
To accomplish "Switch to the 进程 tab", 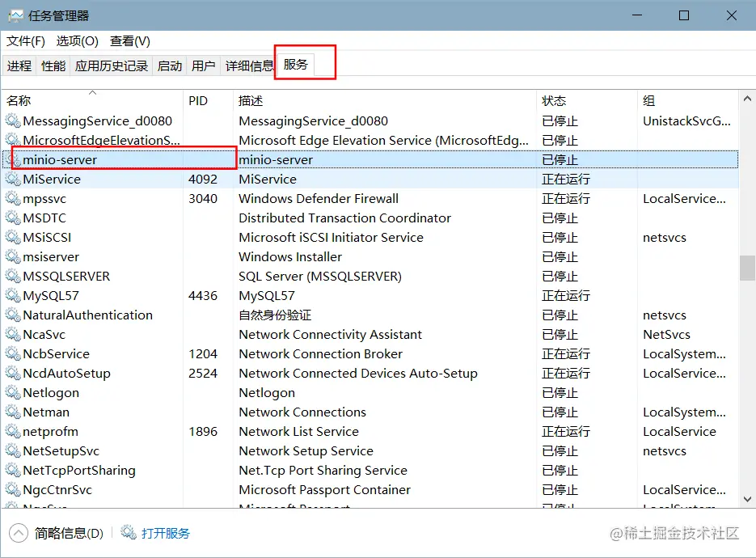I will [19, 66].
